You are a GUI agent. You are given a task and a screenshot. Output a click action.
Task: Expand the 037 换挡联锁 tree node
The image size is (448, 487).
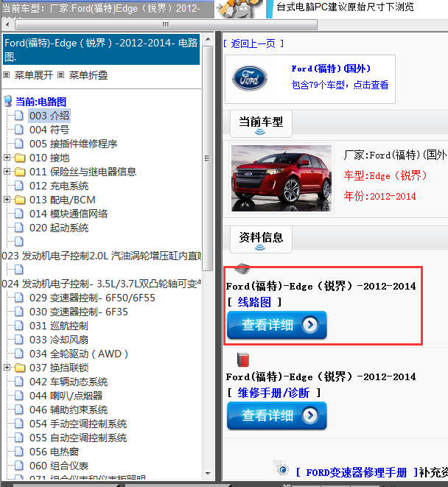[7, 368]
